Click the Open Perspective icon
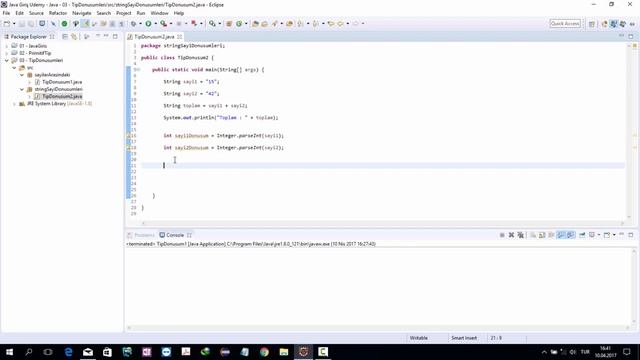This screenshot has width=640, height=360. 591,24
